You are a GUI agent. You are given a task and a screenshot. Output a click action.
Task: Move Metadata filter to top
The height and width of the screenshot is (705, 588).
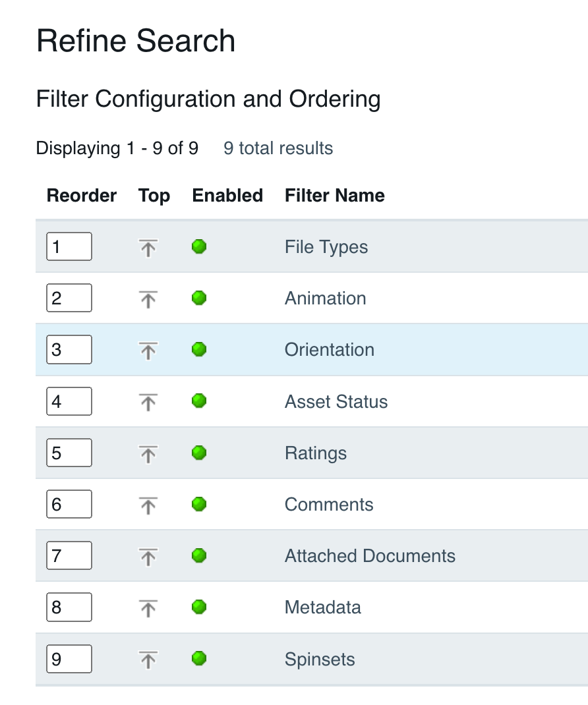(148, 606)
